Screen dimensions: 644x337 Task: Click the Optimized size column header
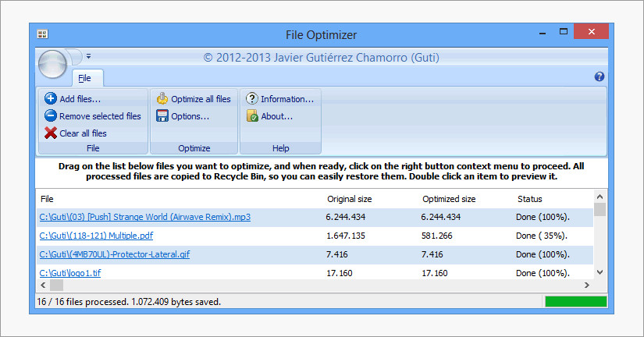(448, 199)
